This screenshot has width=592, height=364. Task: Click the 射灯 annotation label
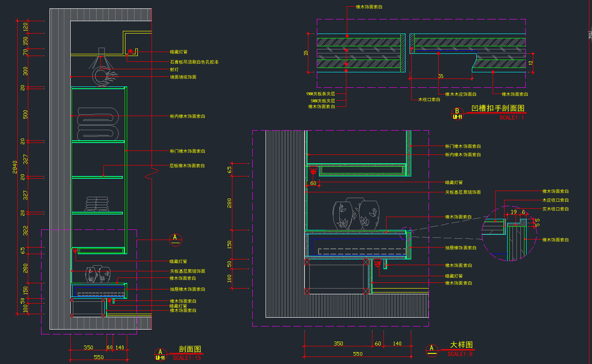pyautogui.click(x=175, y=69)
